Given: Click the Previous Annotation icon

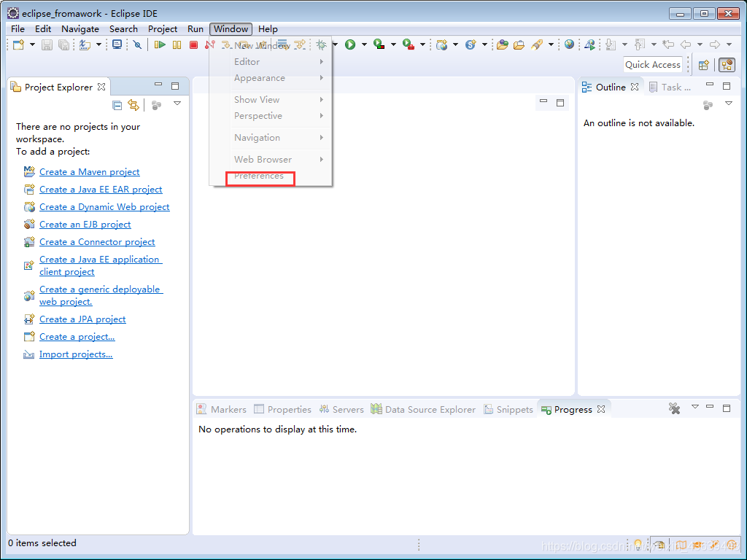Looking at the screenshot, I should tap(640, 44).
